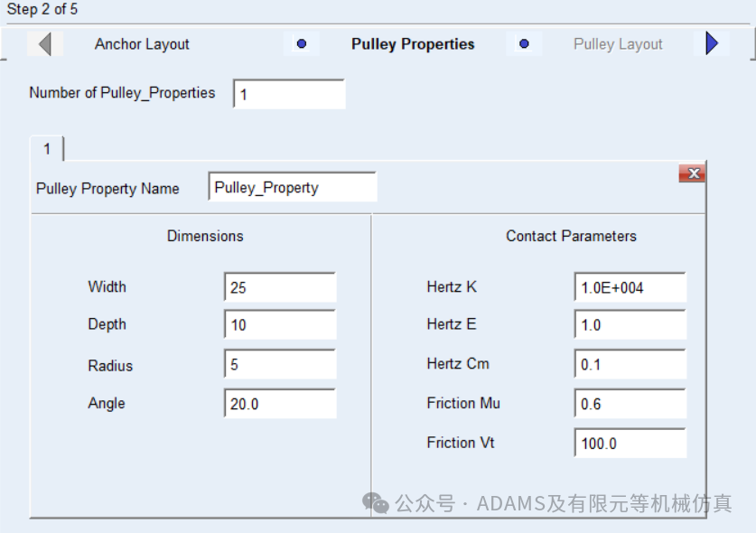Advance with the blue right arrow icon
756x533 pixels.
(712, 43)
